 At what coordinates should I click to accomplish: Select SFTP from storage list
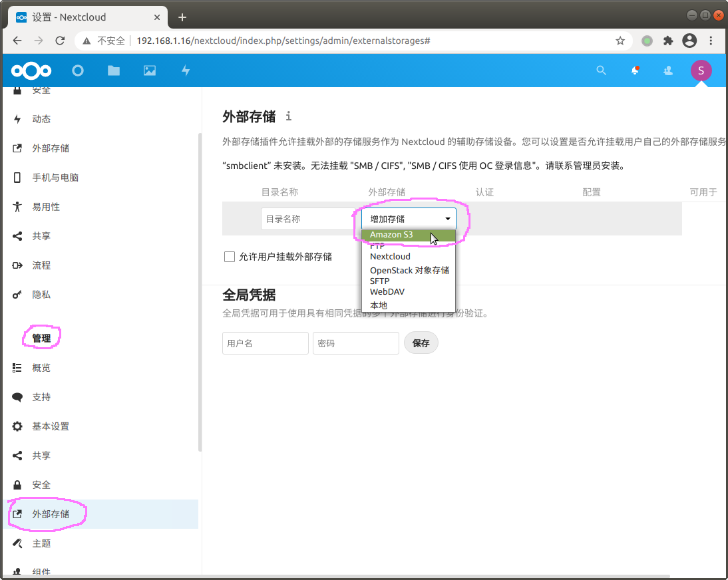point(408,281)
